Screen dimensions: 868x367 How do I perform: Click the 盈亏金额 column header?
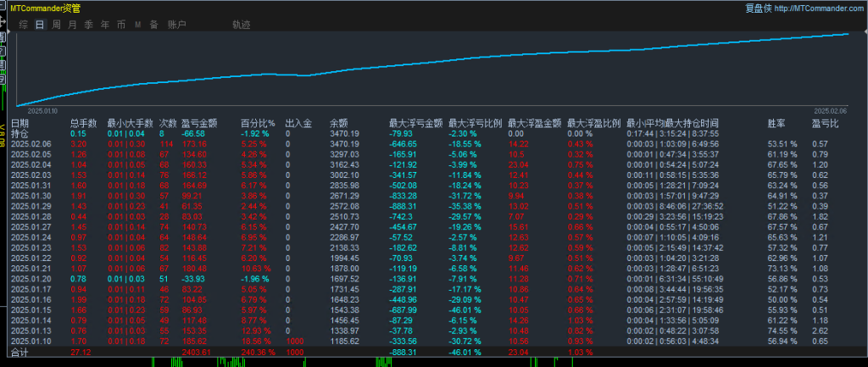(199, 124)
